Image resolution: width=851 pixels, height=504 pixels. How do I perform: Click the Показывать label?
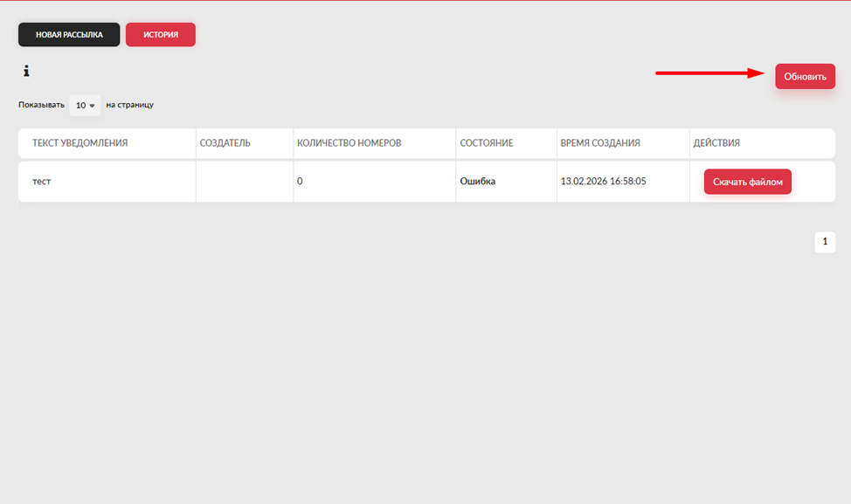tap(41, 105)
